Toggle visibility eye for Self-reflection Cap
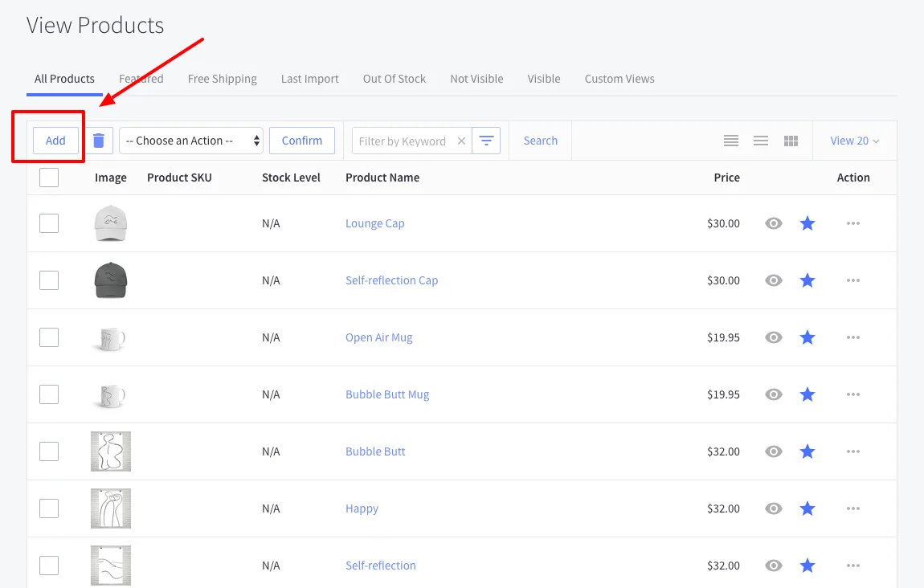Image resolution: width=924 pixels, height=588 pixels. click(x=774, y=280)
